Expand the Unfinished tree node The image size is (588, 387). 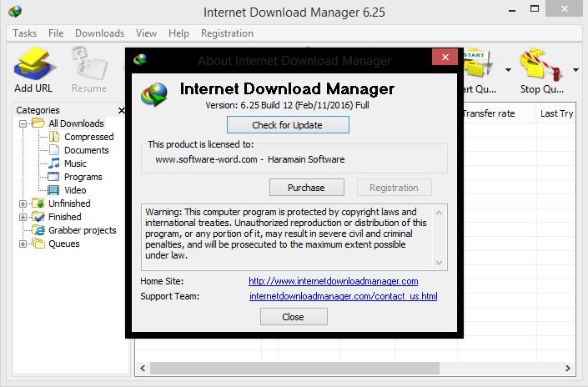(x=23, y=204)
